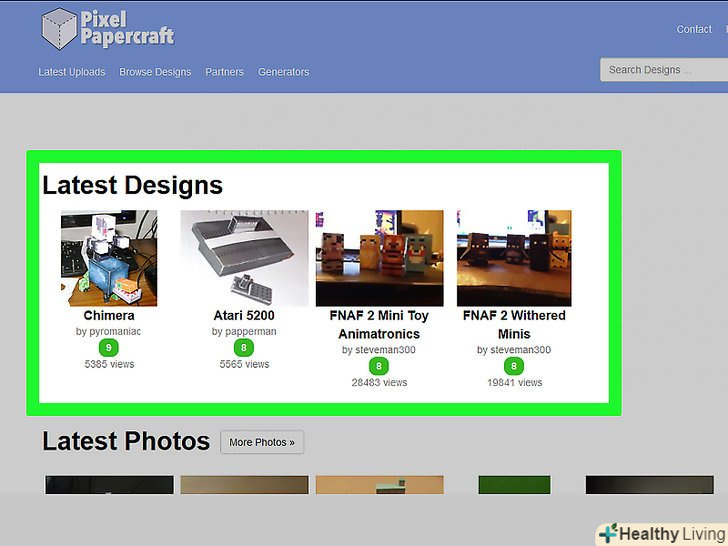Click the Contact link in header
728x546 pixels.
694,30
